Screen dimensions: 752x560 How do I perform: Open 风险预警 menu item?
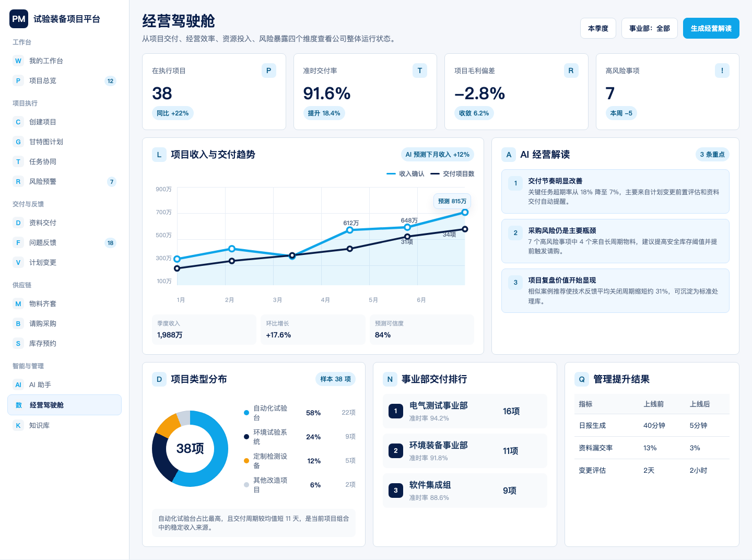[64, 181]
